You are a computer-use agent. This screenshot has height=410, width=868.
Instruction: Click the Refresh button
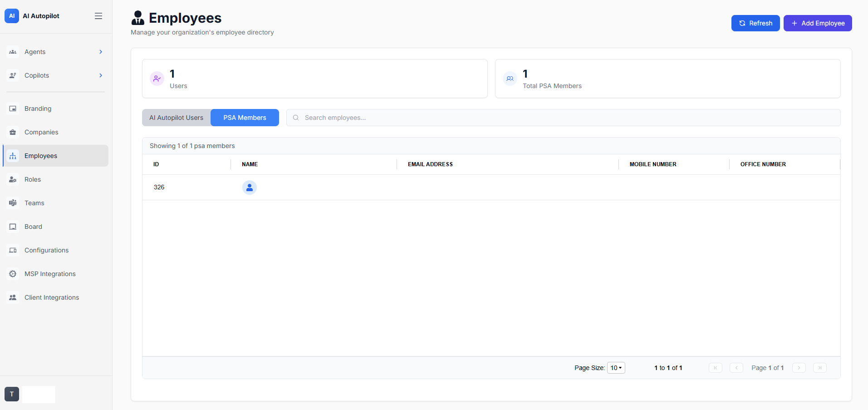point(755,23)
